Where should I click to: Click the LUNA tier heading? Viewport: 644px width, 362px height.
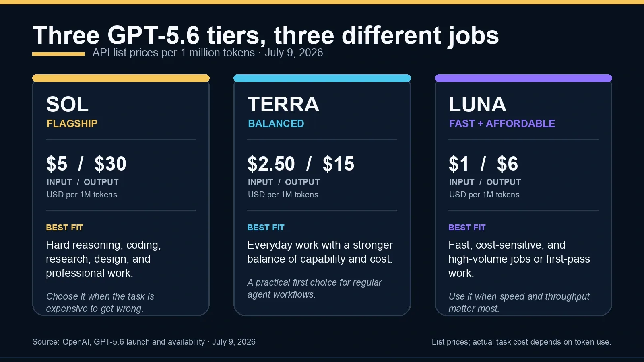(x=477, y=105)
